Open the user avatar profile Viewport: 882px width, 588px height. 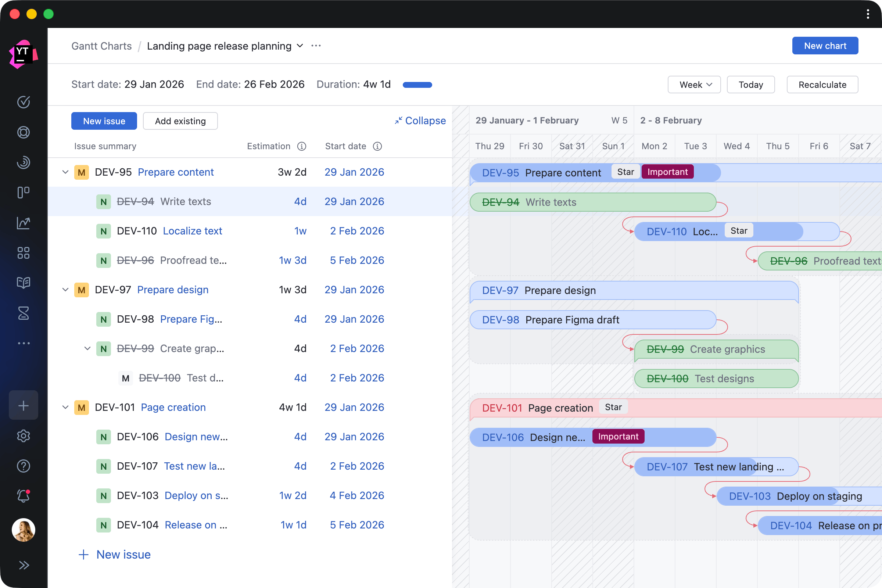click(23, 530)
